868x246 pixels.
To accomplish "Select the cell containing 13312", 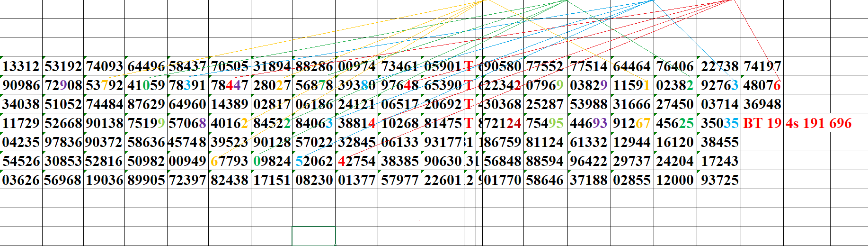I will [21, 66].
